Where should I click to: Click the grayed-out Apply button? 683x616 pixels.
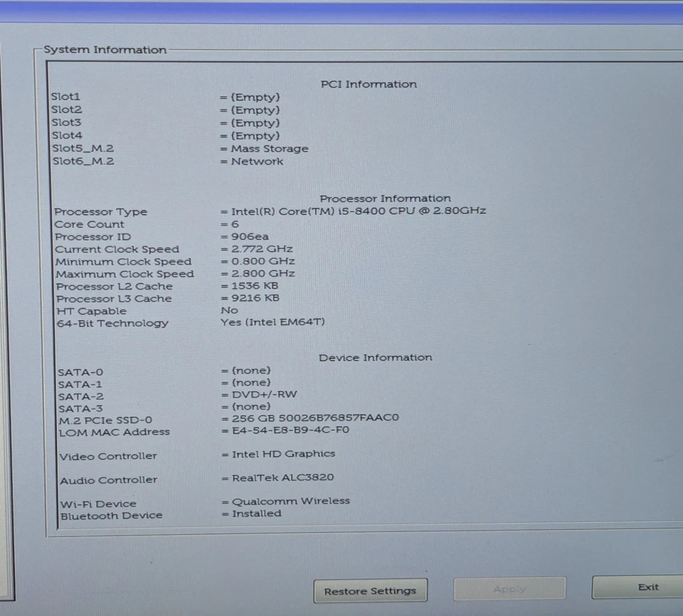[509, 589]
